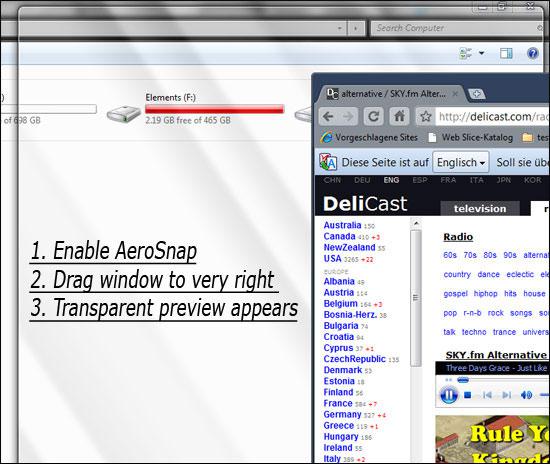Close the SKY.fm Alternative tab

pos(455,94)
